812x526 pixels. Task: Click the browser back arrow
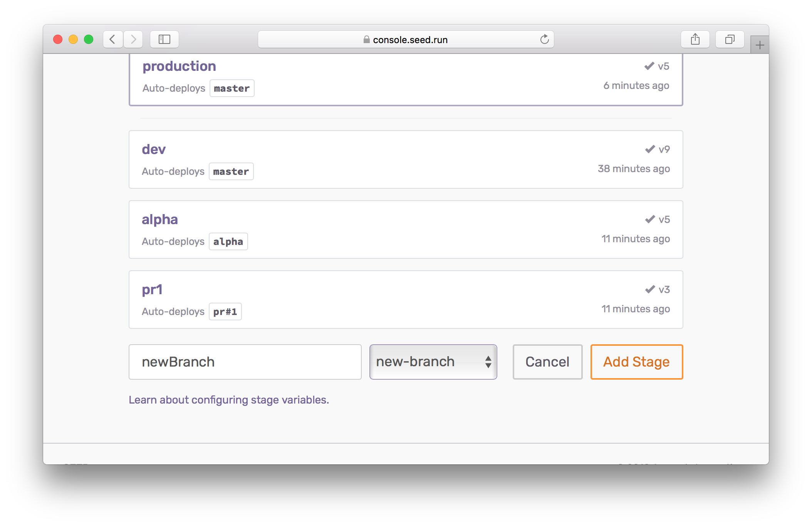pyautogui.click(x=112, y=39)
